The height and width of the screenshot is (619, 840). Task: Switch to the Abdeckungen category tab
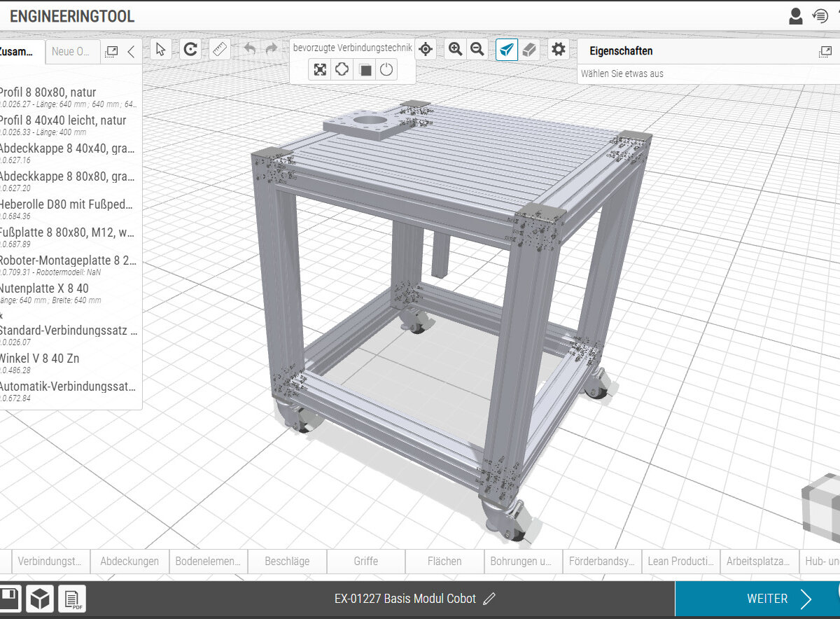coord(129,561)
